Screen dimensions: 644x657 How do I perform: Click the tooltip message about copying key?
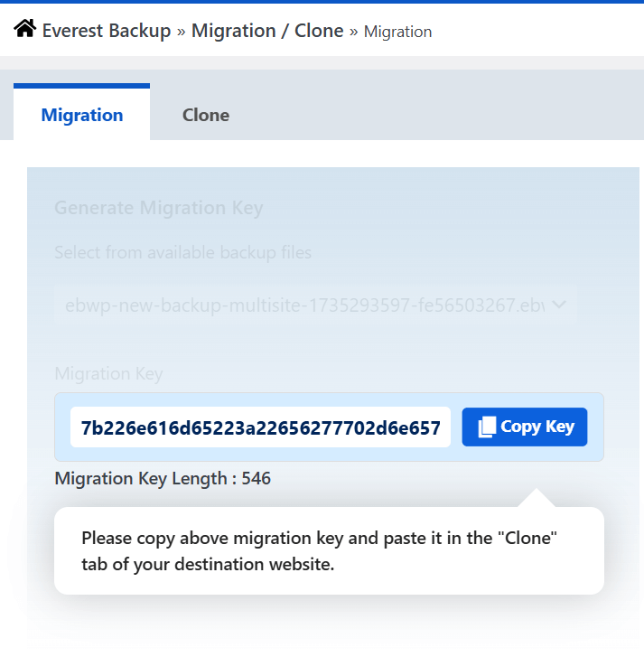point(320,550)
